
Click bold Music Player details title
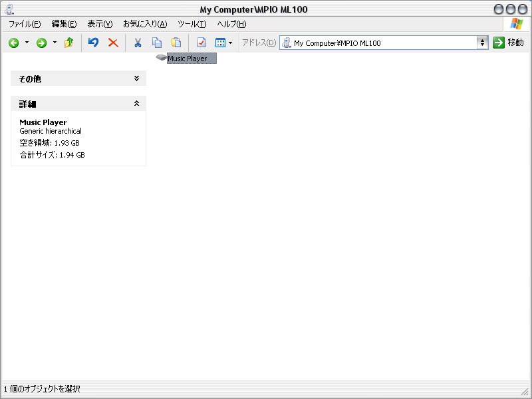43,122
